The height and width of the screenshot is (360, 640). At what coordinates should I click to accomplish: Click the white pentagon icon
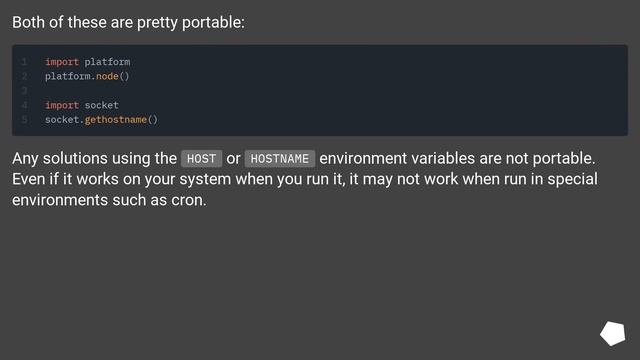(x=613, y=333)
